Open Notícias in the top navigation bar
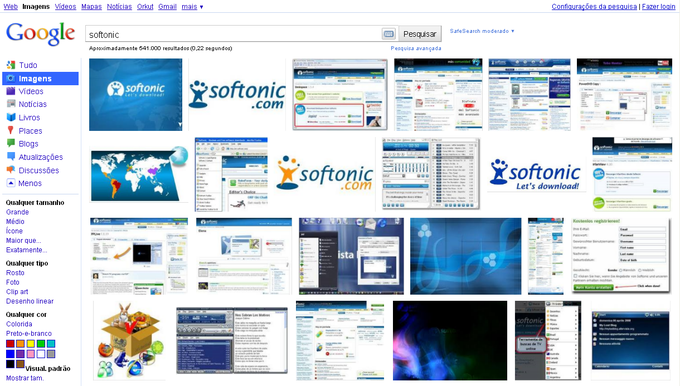 119,7
